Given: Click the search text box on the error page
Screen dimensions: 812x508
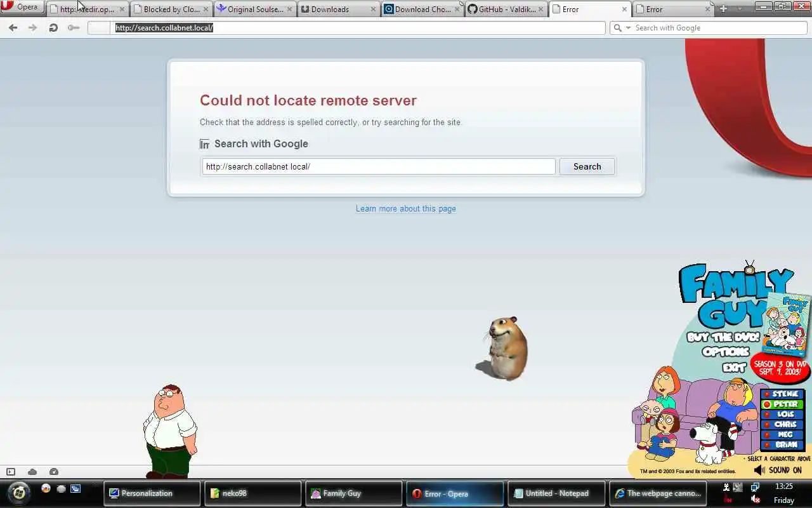Looking at the screenshot, I should click(x=379, y=166).
